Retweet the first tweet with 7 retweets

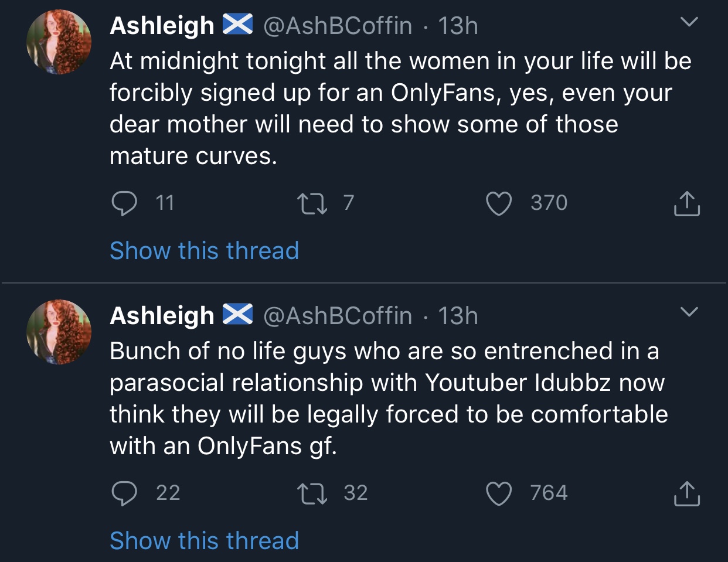(x=312, y=203)
